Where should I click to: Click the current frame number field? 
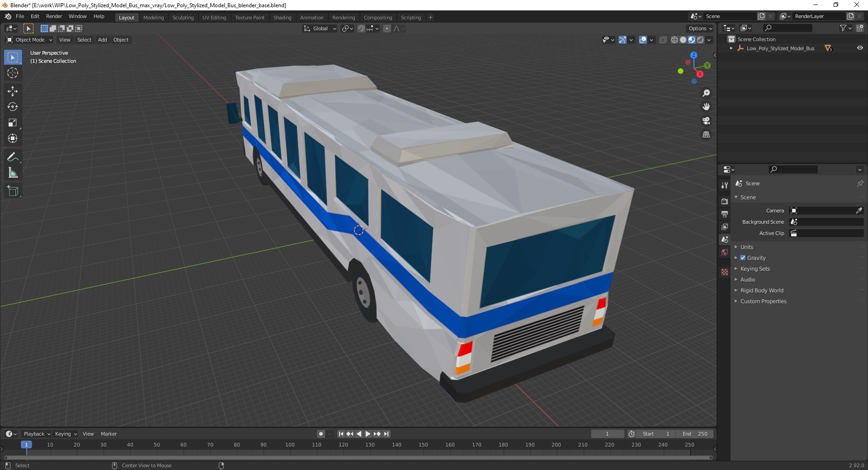coord(607,434)
